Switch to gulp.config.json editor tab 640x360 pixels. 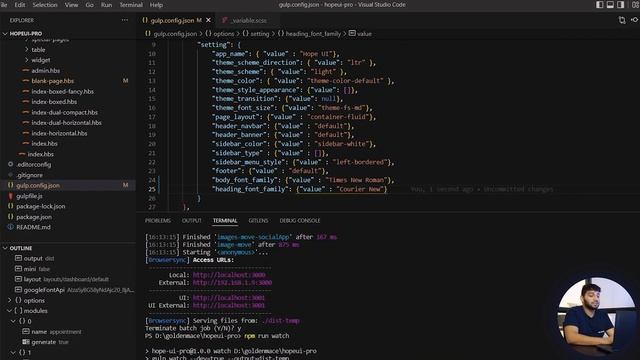coord(172,20)
